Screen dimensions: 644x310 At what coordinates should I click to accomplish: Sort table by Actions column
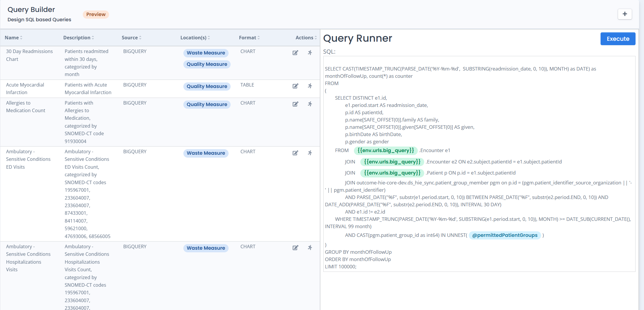[x=306, y=38]
